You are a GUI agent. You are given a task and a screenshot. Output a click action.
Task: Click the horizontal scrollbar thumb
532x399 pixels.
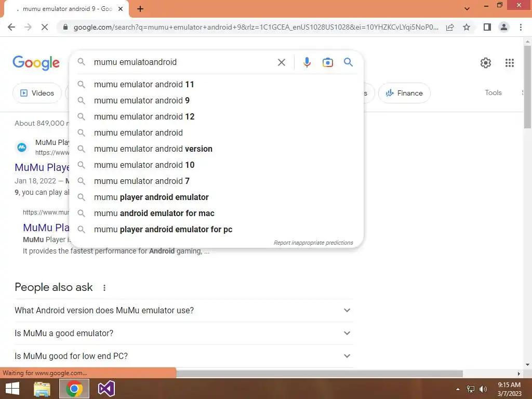[x=319, y=374]
